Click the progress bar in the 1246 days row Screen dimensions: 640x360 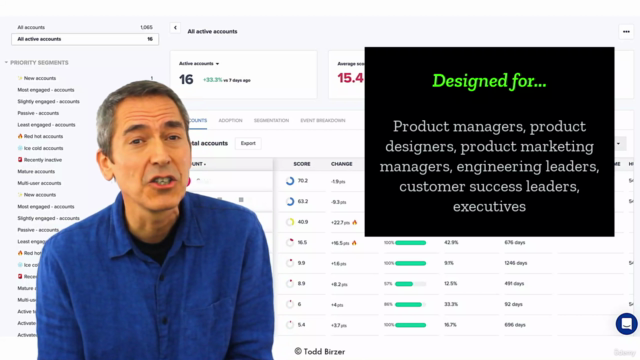point(410,263)
